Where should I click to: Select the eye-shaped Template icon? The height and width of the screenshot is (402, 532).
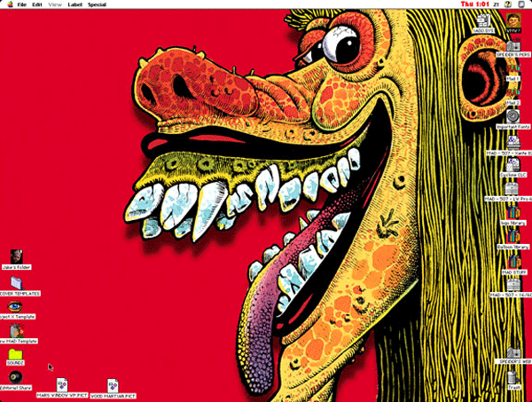15,306
